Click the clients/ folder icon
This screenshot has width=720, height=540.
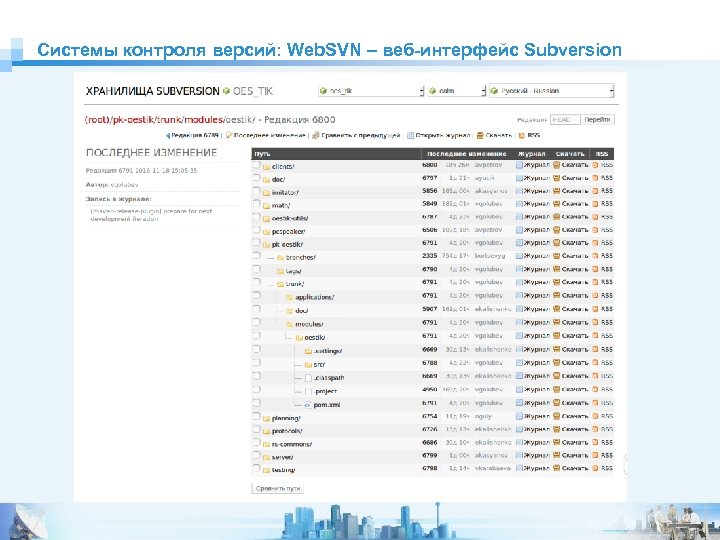(x=266, y=167)
